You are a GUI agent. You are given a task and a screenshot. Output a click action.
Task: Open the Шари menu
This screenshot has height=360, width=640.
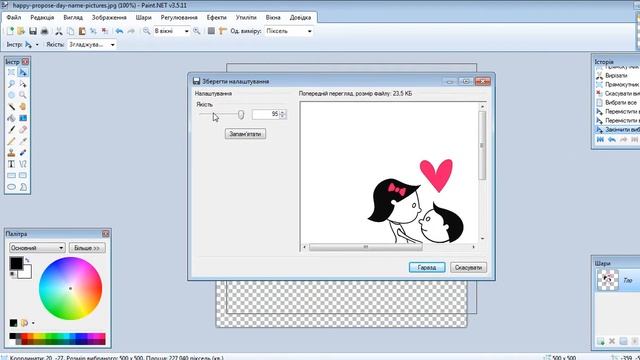point(143,18)
